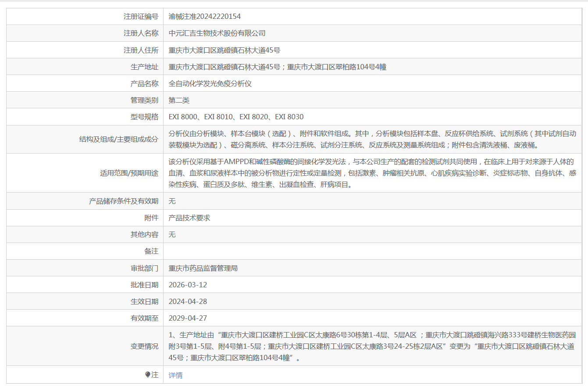Click the 生产地址 value with 翠柏路104号4幢
588x386 pixels.
278,67
